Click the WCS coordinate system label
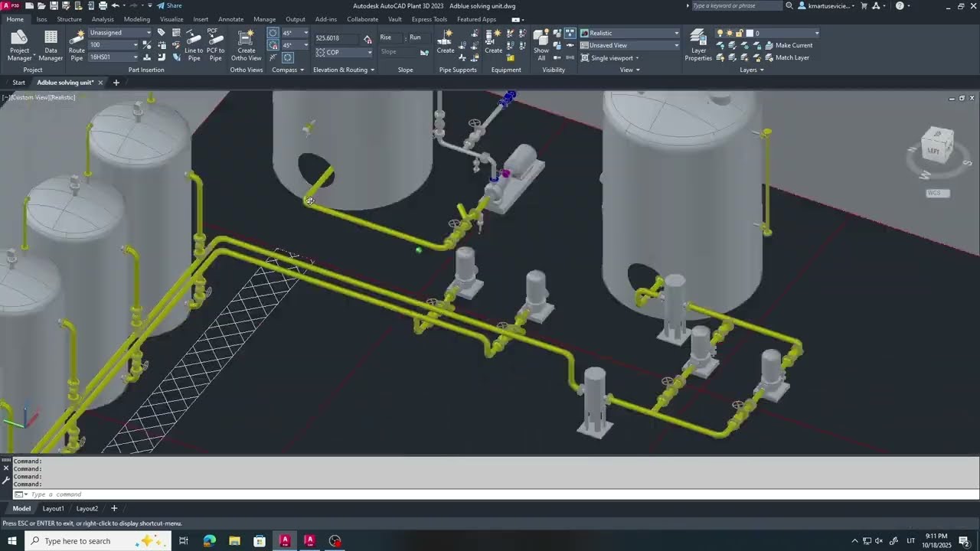This screenshot has height=551, width=980. pos(938,193)
